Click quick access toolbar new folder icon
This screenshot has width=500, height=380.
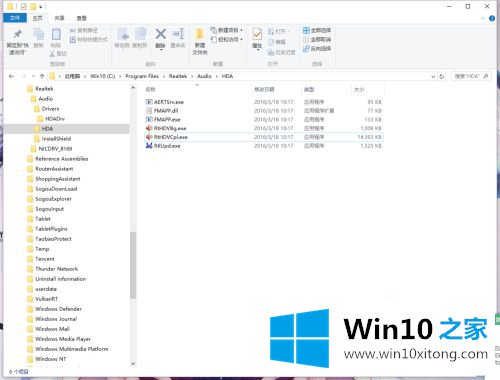33,6
